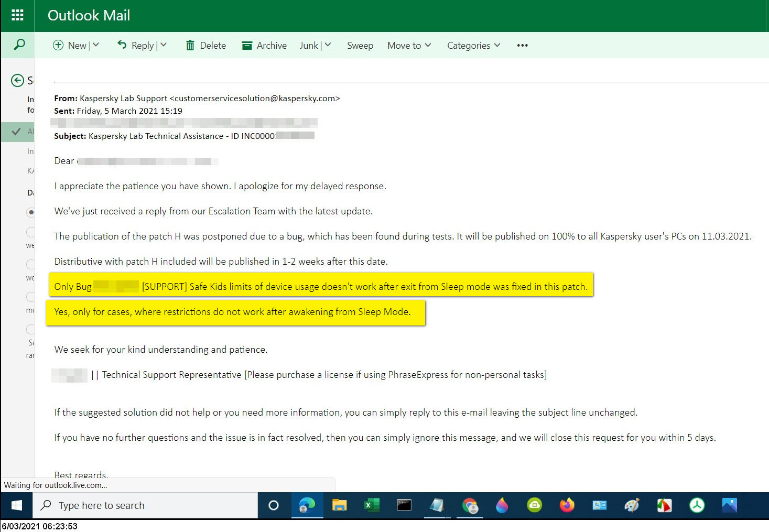This screenshot has width=769, height=532.
Task: Click the Sweep button
Action: (360, 46)
